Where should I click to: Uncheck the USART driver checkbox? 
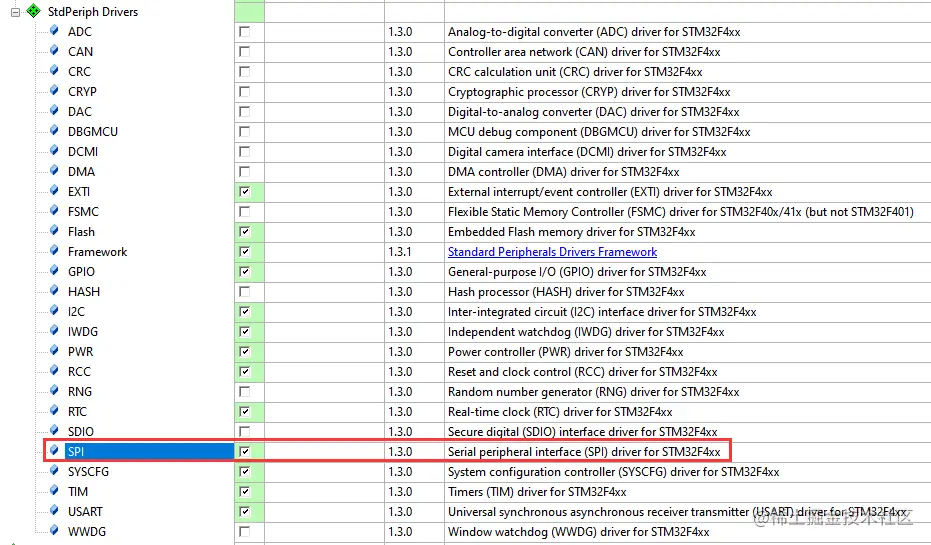click(245, 512)
